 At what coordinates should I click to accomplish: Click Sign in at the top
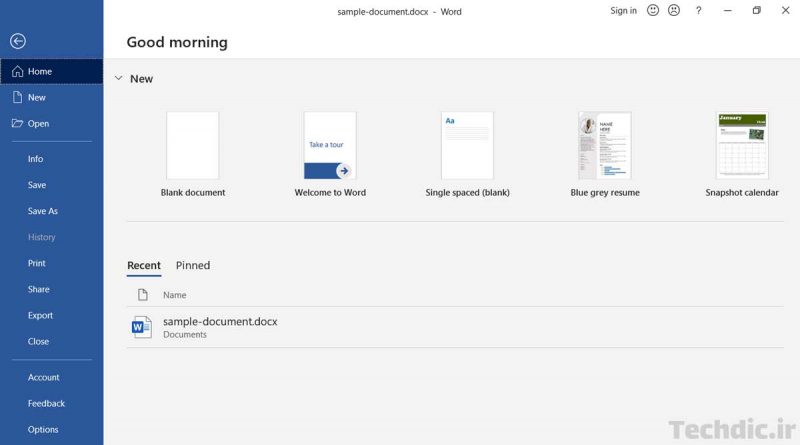pyautogui.click(x=623, y=11)
